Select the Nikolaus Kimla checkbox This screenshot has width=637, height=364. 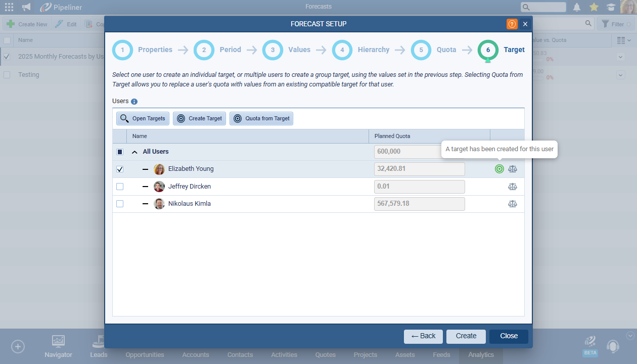tap(120, 204)
